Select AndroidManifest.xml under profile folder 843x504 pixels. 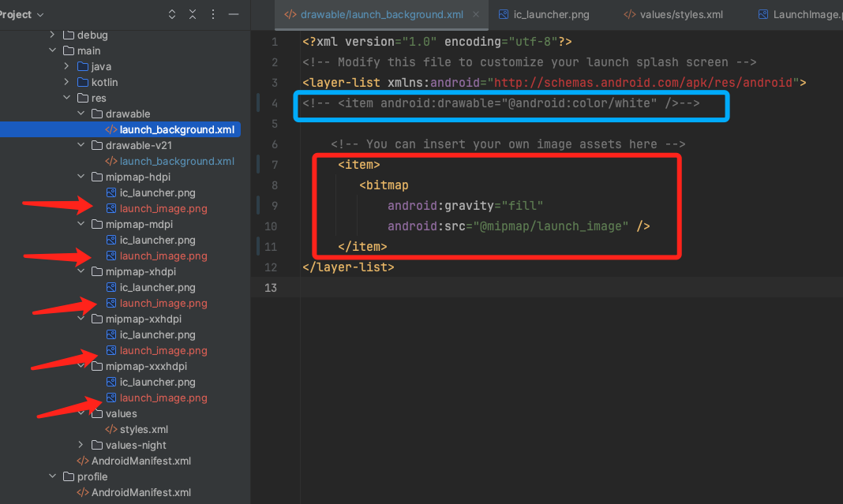140,492
